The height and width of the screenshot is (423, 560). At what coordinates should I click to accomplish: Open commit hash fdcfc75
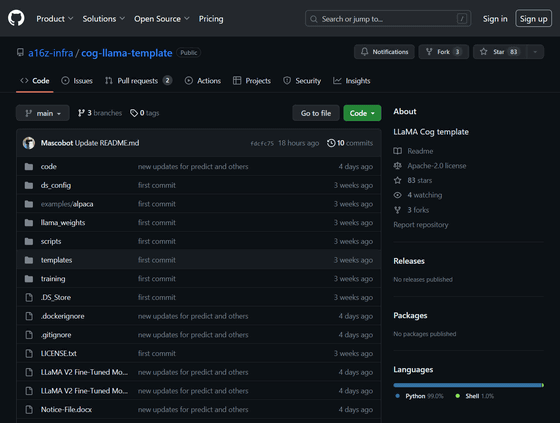(262, 143)
